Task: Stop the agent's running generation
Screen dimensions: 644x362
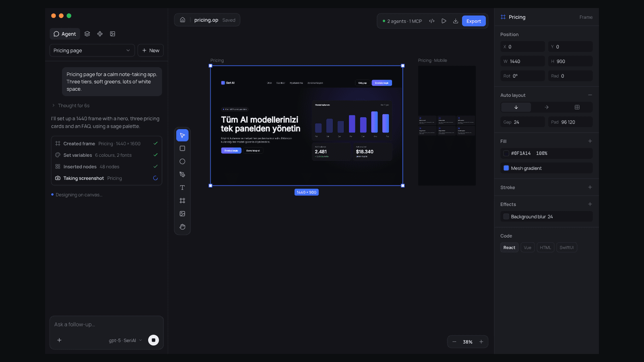Action: [153, 340]
